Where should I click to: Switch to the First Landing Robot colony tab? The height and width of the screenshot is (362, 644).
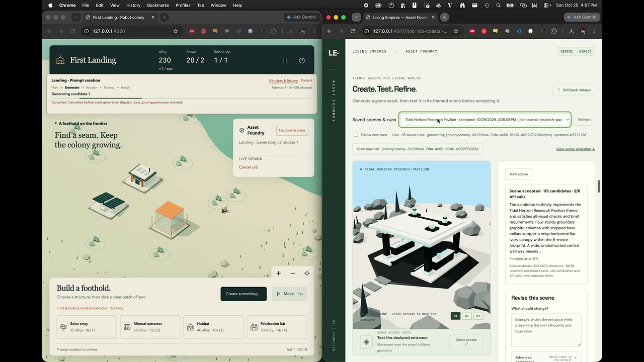(120, 17)
